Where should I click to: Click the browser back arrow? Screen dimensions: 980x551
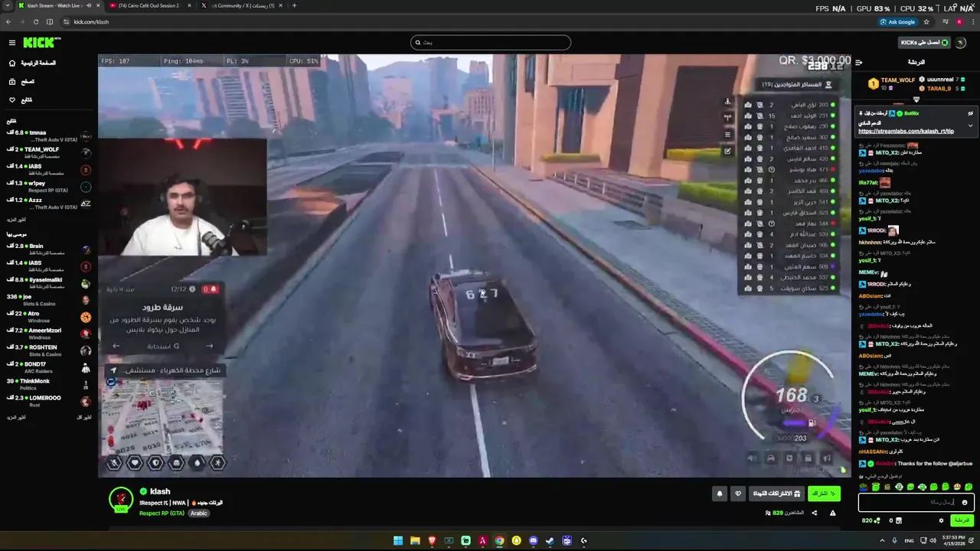point(8,21)
